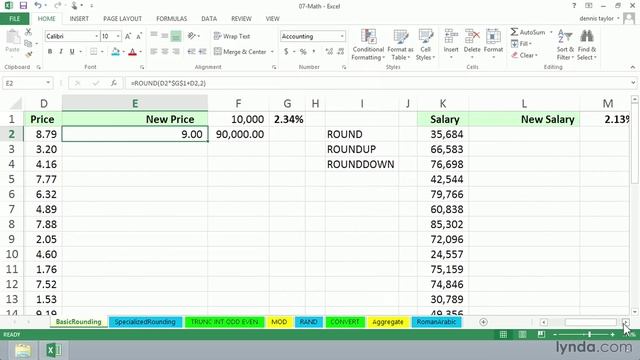Open the font name Calibri dropdown
640x360 pixels.
96,36
